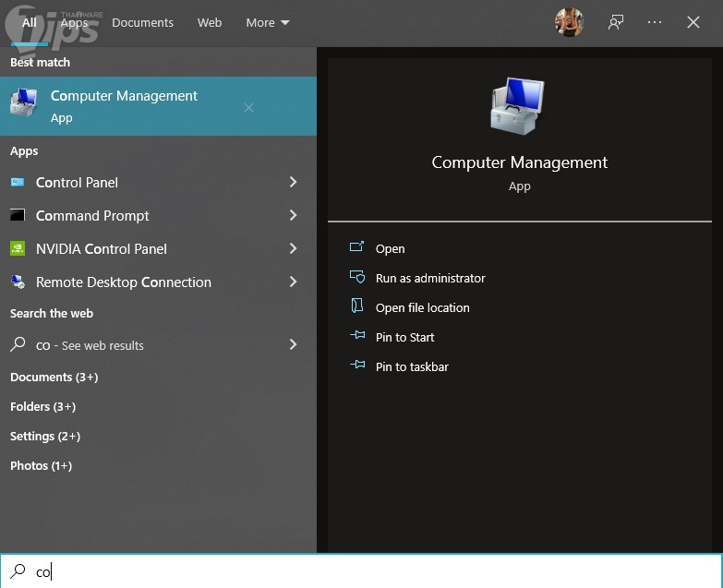The image size is (723, 588).
Task: Switch to the Documents filter tab
Action: pos(142,22)
